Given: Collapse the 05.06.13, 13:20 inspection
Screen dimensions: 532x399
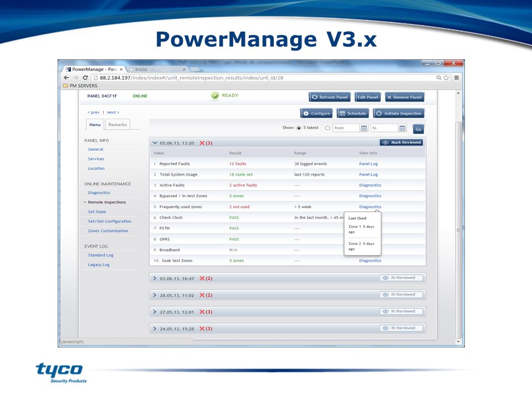Looking at the screenshot, I should tap(155, 143).
